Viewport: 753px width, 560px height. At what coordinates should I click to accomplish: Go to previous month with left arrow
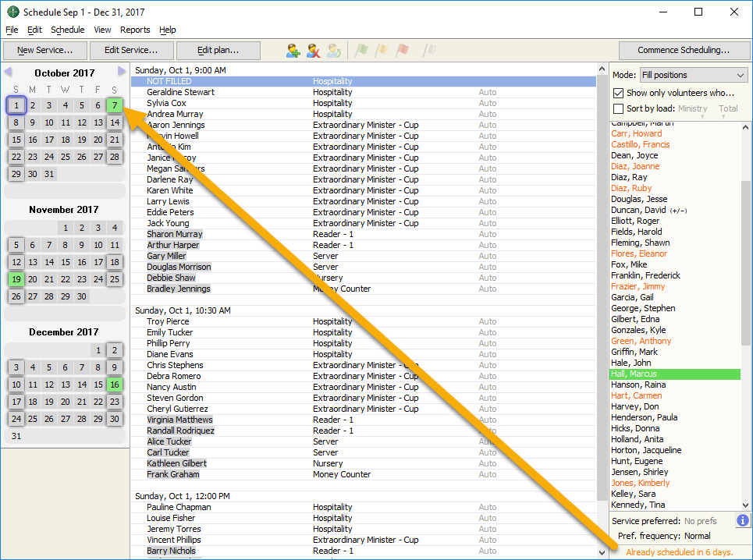coord(8,73)
